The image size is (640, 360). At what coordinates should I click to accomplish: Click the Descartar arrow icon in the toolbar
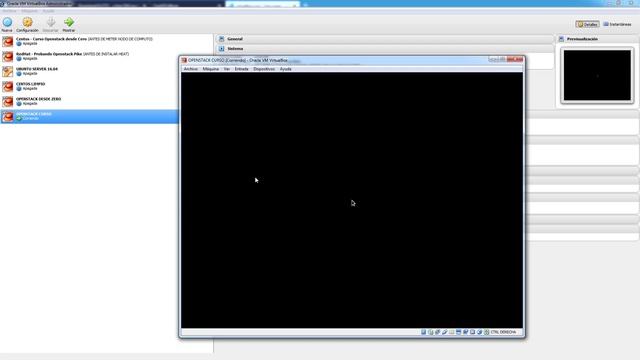[51, 22]
